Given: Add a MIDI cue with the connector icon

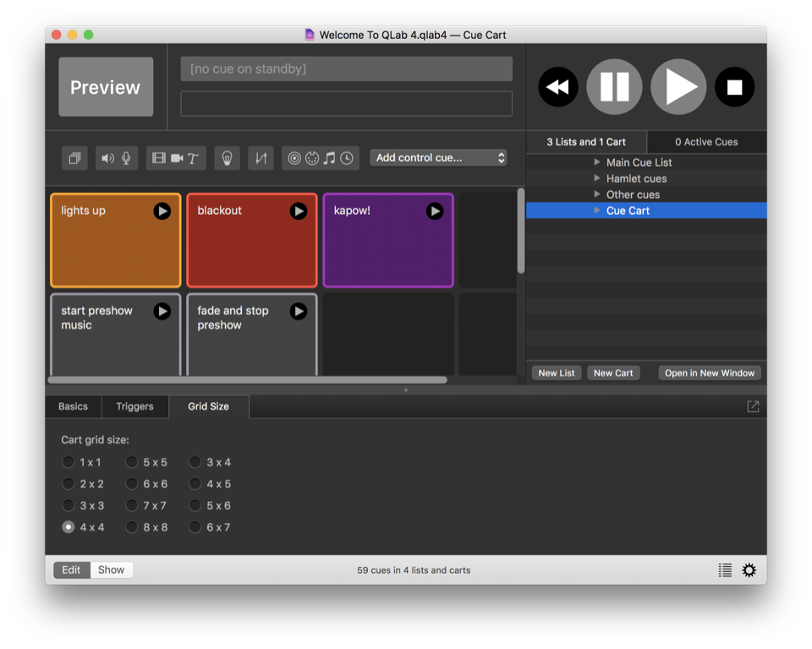Looking at the screenshot, I should [311, 158].
